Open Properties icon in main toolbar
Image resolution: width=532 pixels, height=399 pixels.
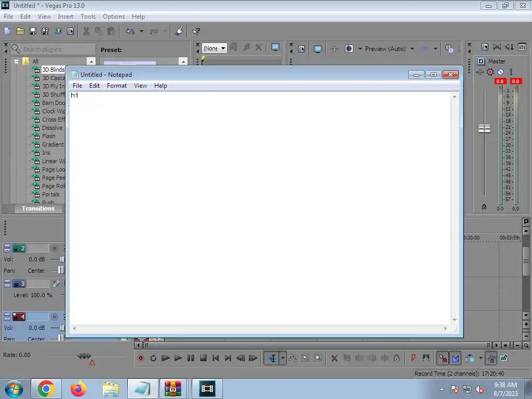[70, 31]
